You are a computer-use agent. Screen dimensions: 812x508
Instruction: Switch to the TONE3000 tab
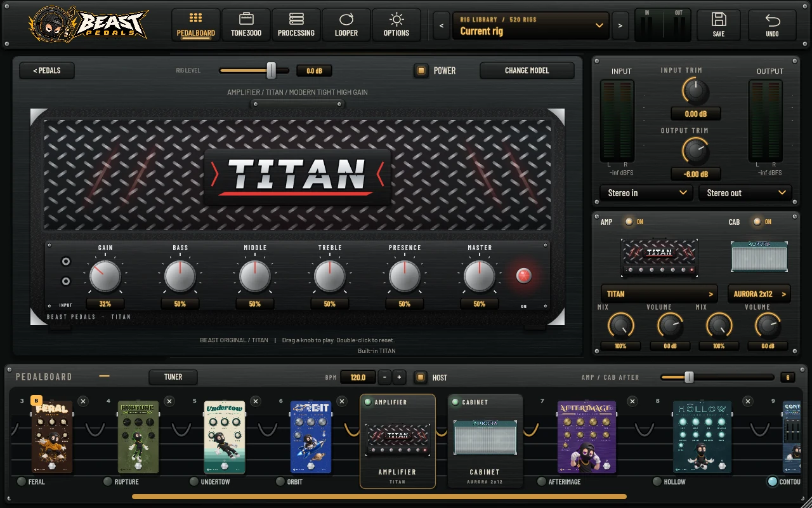point(246,25)
